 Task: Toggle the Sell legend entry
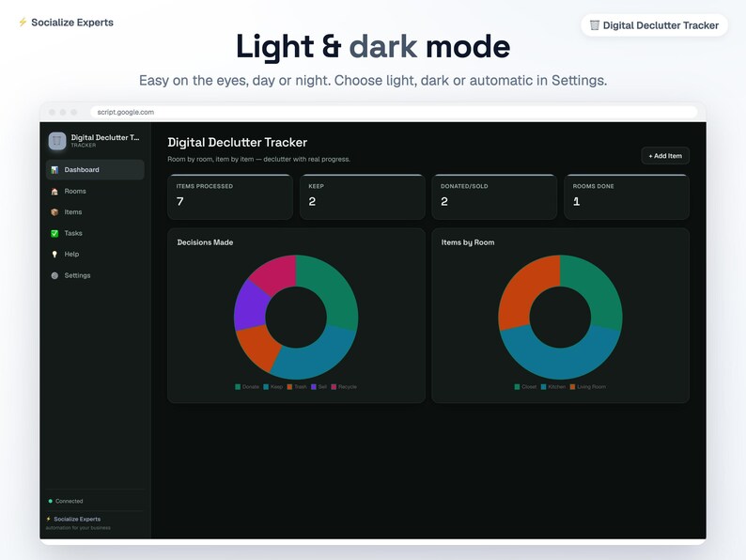(x=319, y=387)
